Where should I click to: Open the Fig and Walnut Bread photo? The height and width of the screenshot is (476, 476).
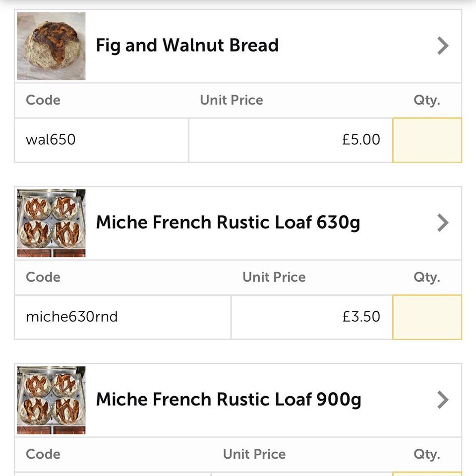51,46
